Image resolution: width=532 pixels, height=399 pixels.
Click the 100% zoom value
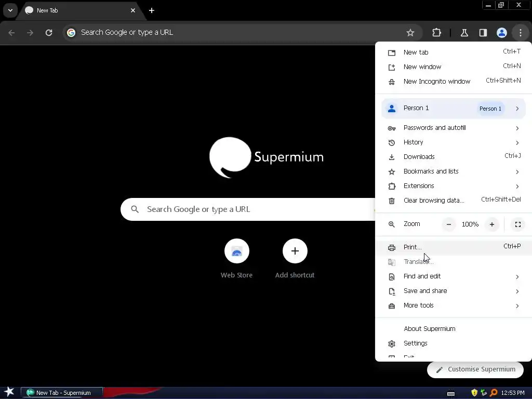point(470,224)
